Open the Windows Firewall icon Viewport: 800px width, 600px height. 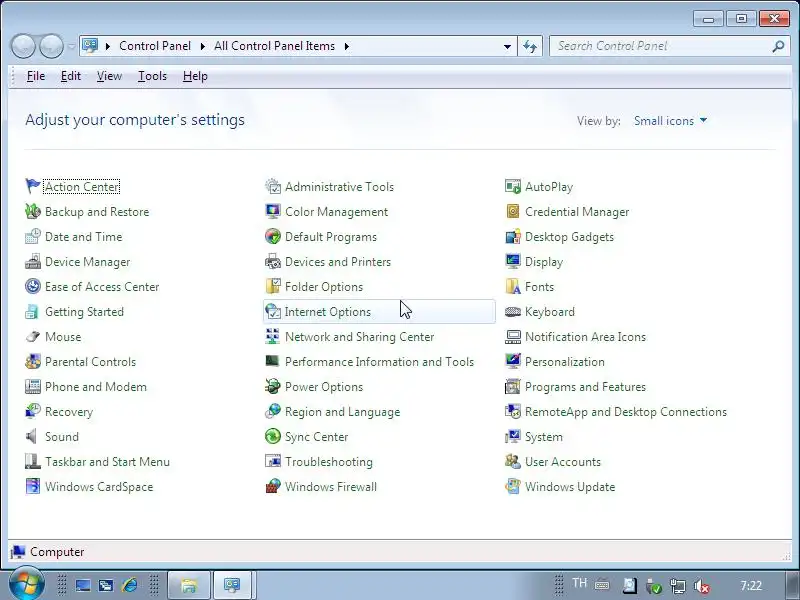coord(273,486)
